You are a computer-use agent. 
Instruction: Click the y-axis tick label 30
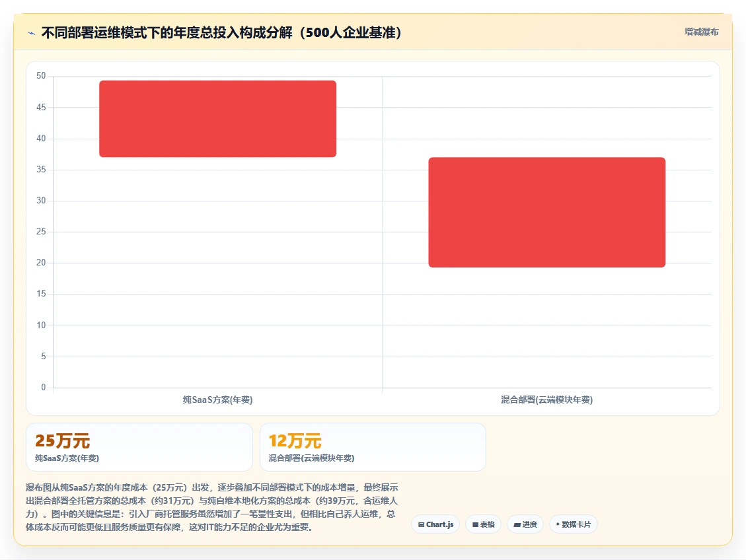coord(41,201)
